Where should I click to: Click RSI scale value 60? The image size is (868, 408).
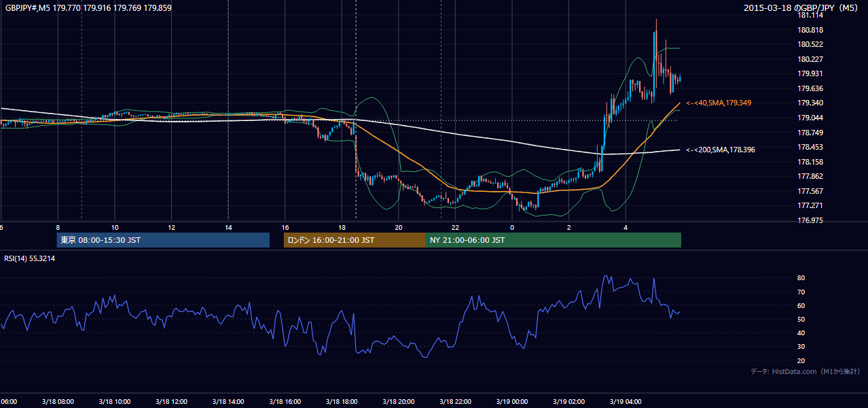tap(801, 305)
